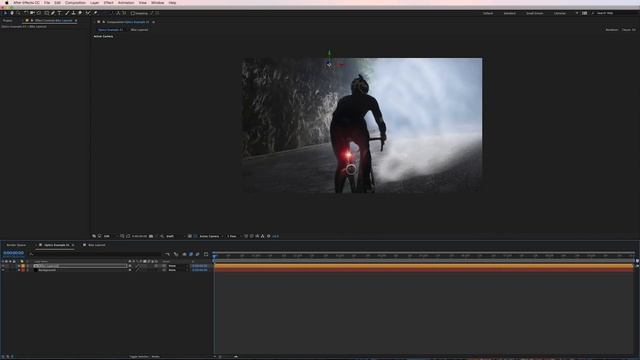
Task: Select the Puppet Pin tool
Action: pos(95,13)
